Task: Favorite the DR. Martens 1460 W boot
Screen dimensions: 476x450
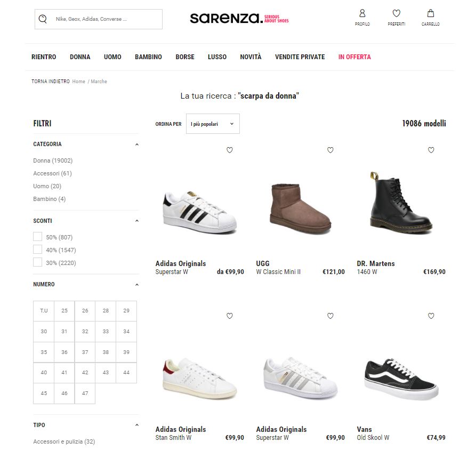Action: click(x=431, y=150)
